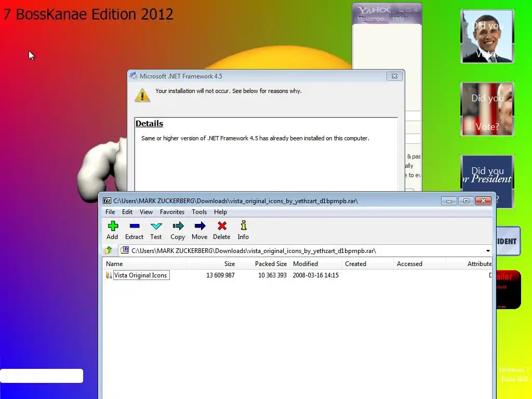Maximize the 7-Zip window
The height and width of the screenshot is (399, 532).
click(x=466, y=201)
